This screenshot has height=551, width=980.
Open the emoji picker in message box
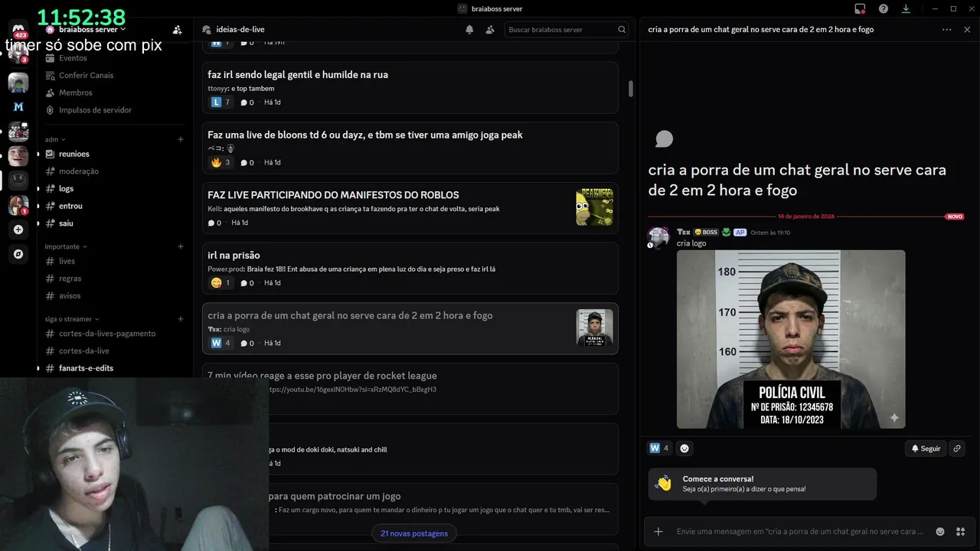click(940, 531)
